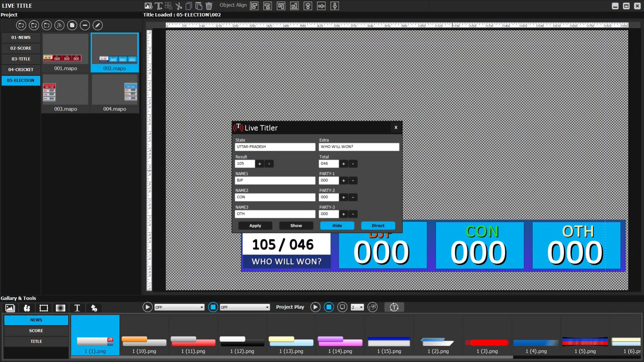Click the pencil Edit project icon
644x362 pixels.
[98, 25]
